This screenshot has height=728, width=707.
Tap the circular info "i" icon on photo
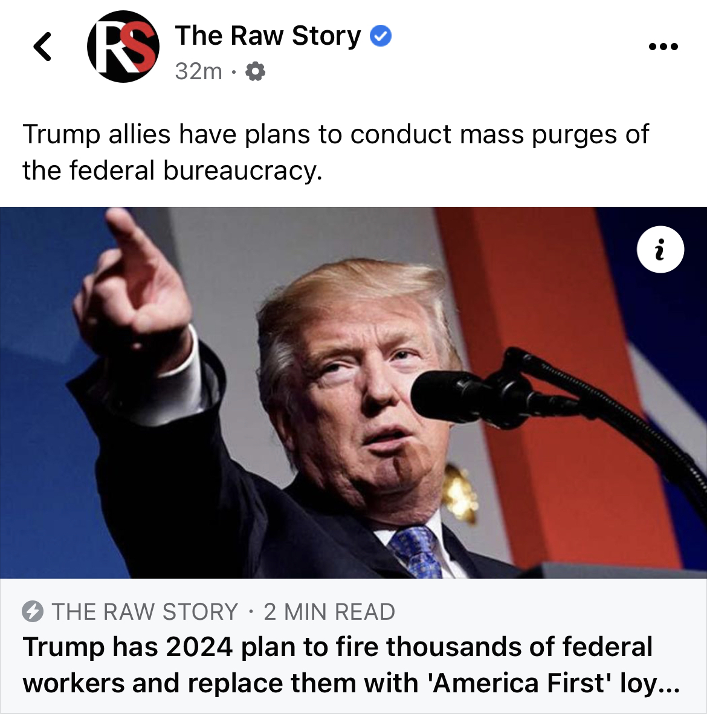click(660, 249)
